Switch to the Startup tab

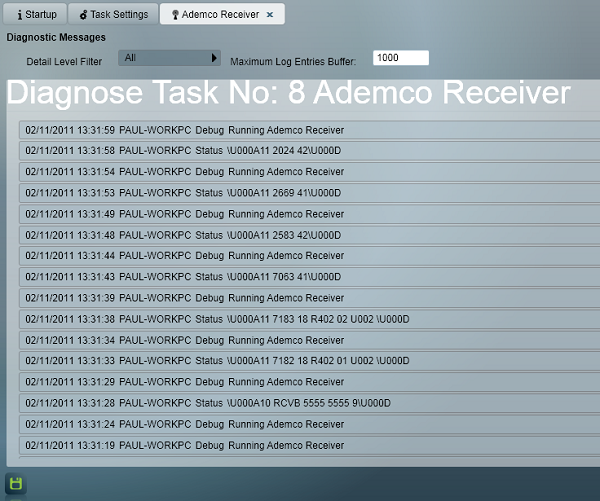click(x=35, y=14)
